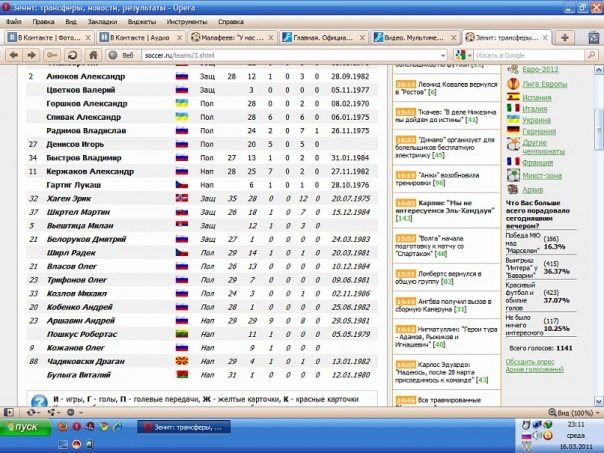Open the Opera panel toggle in status bar

point(9,411)
